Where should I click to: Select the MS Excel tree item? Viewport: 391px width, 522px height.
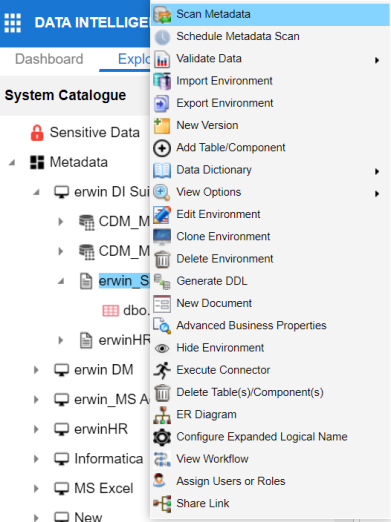104,488
